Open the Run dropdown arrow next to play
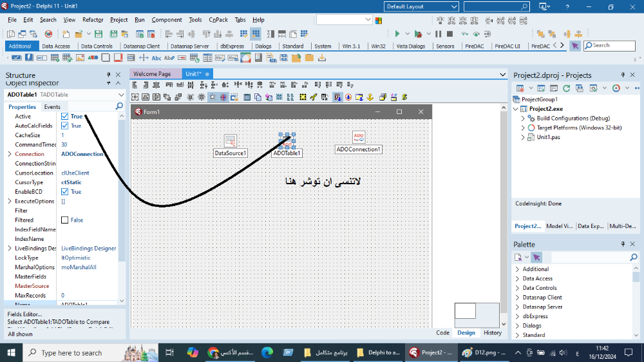The width and height of the screenshot is (644, 362). tap(408, 33)
